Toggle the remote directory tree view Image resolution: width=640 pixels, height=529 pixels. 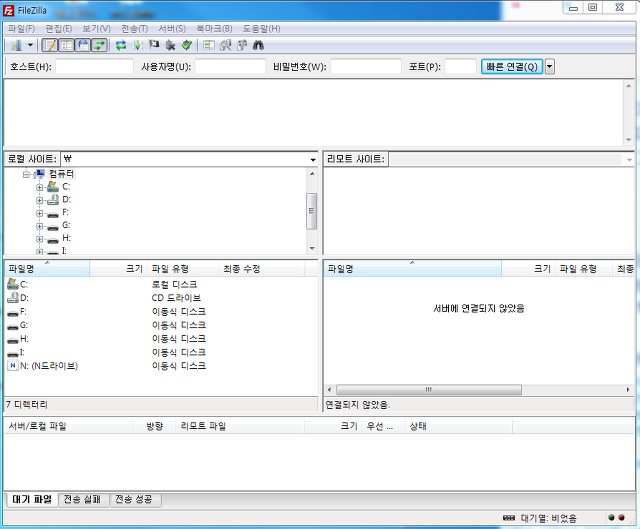click(x=83, y=45)
